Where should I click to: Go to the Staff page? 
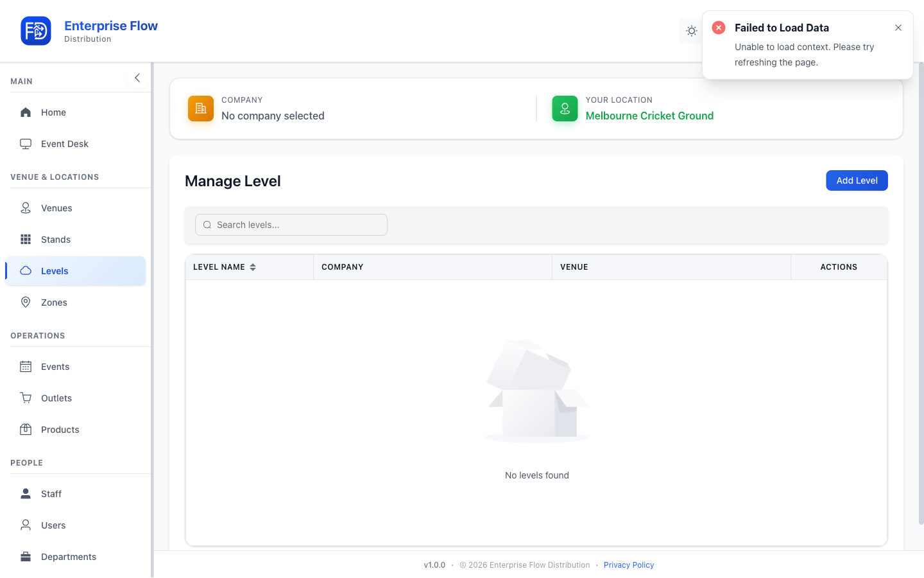[x=76, y=494]
